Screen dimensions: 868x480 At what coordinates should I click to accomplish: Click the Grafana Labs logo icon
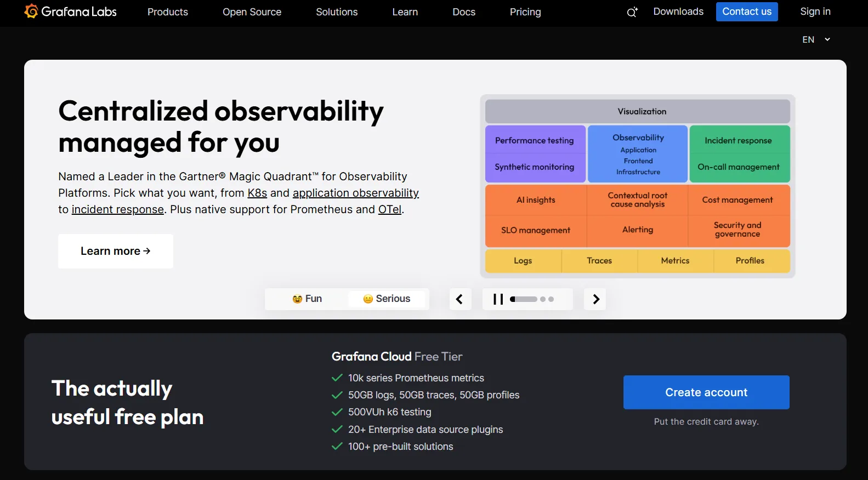[31, 12]
